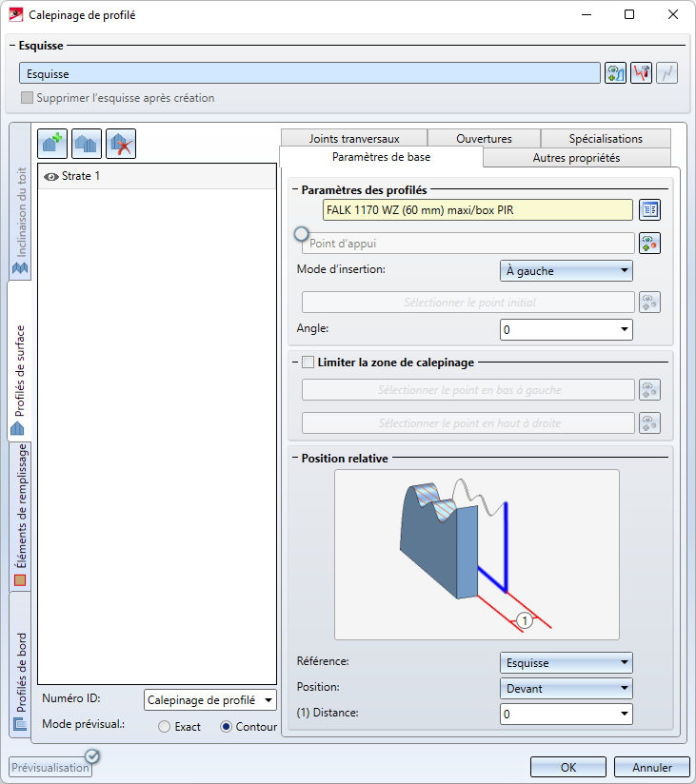Select the Contour preview mode radio
Viewport: 696px width, 784px height.
pyautogui.click(x=226, y=727)
